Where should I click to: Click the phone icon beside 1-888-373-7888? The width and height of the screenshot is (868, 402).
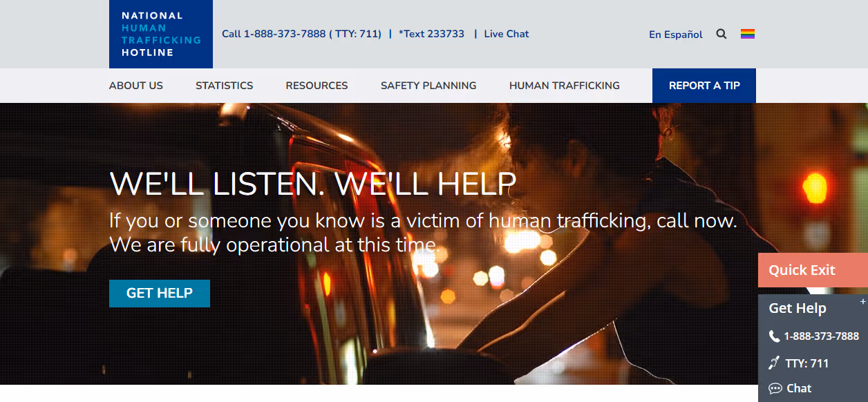[x=774, y=336]
